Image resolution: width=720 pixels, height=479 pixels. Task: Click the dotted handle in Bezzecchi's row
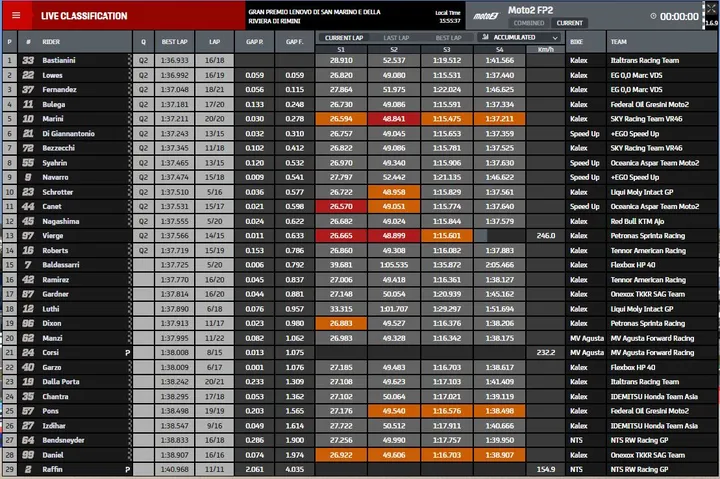pyautogui.click(x=129, y=148)
